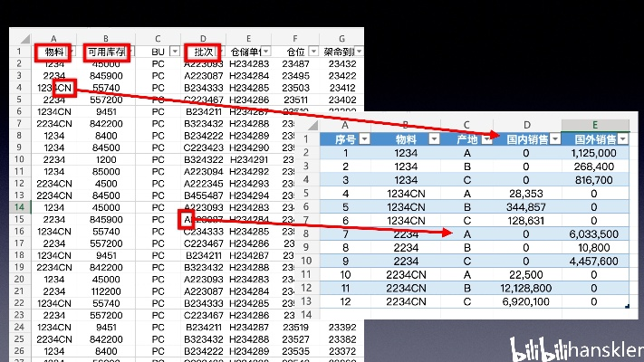Viewport: 644px width, 362px height.
Task: Click cell 23392 in row 24
Action: 342,327
